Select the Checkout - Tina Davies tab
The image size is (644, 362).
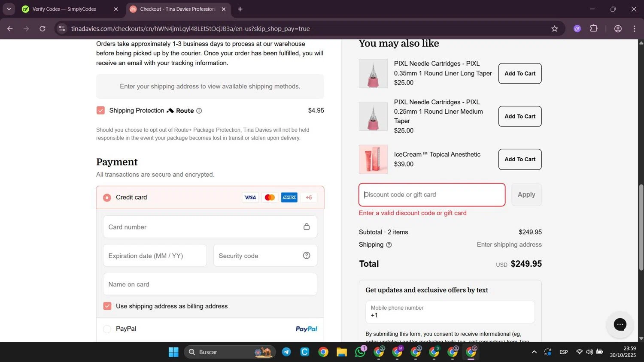coord(178,9)
